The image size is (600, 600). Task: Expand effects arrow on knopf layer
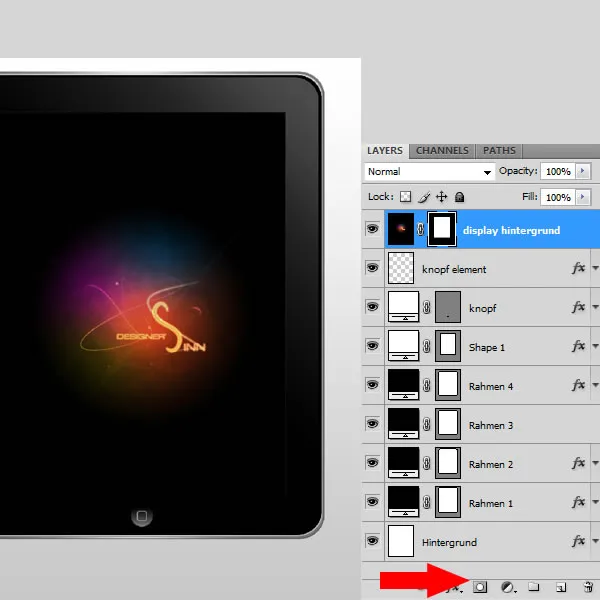click(595, 307)
